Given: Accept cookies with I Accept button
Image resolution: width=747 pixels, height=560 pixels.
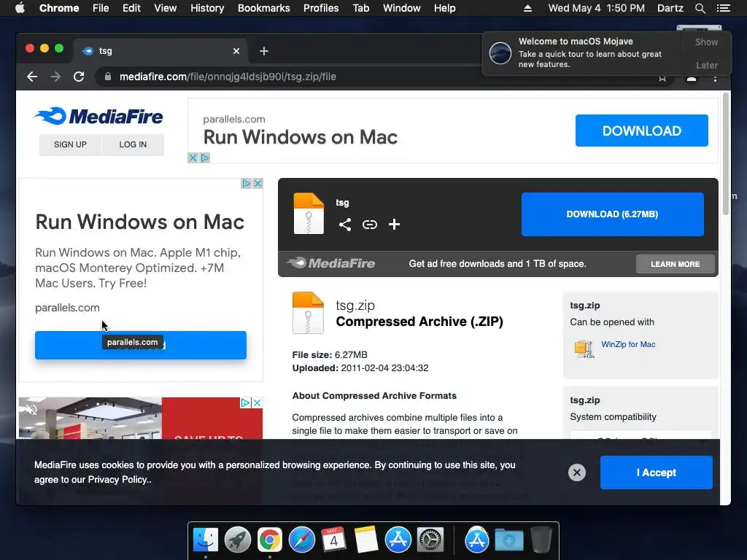Looking at the screenshot, I should [x=656, y=472].
